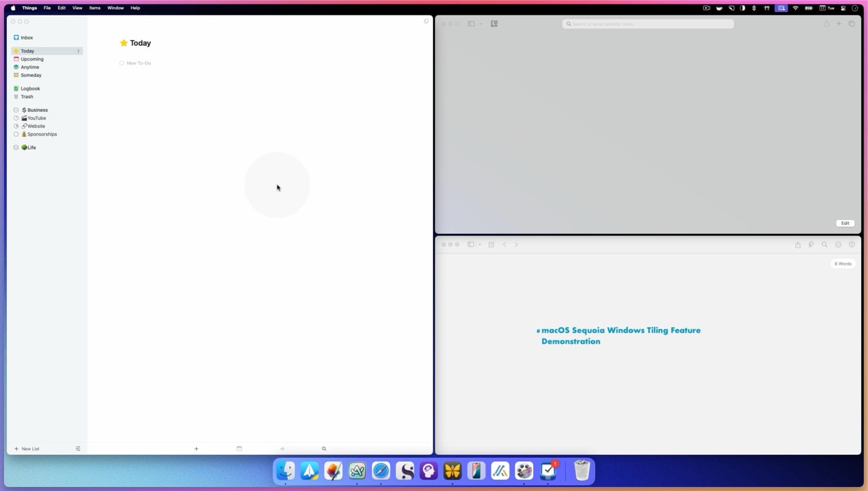Open the calendar scheduling icon in Things toolbar
The height and width of the screenshot is (491, 868).
(239, 449)
